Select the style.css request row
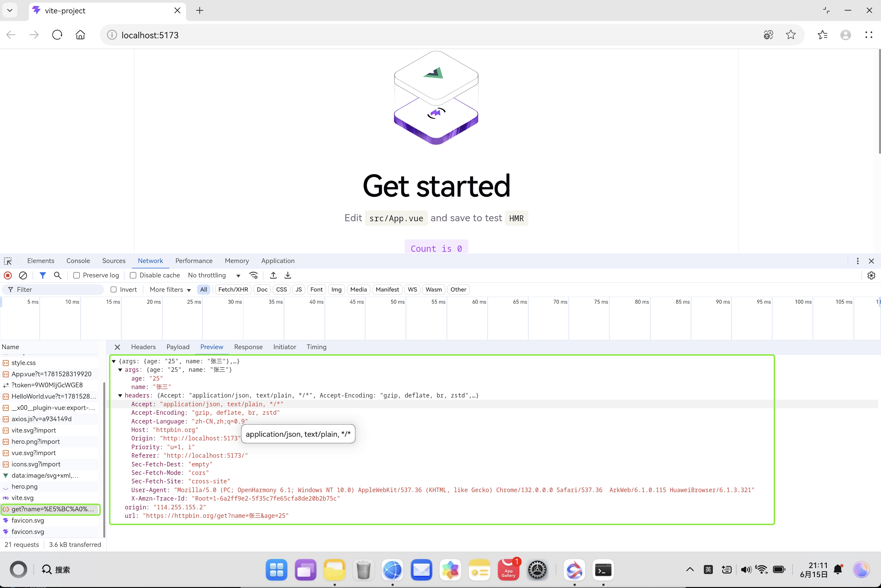 pyautogui.click(x=49, y=363)
